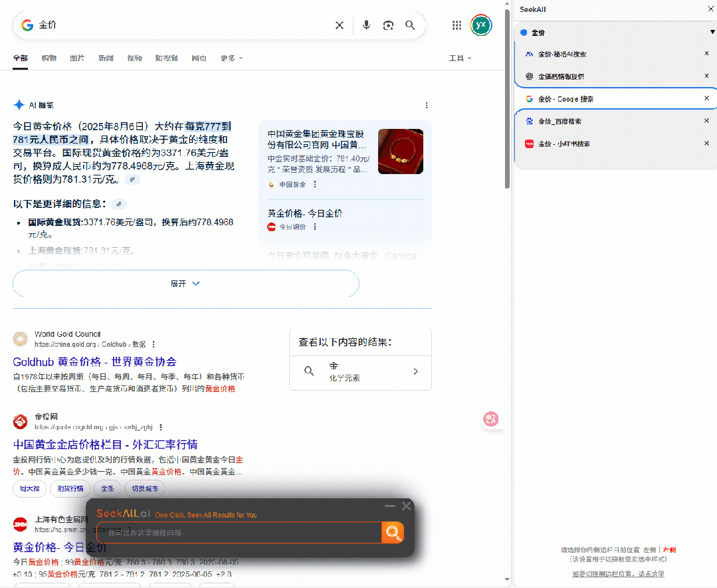Image resolution: width=717 pixels, height=588 pixels.
Task: Collapse the 金价 group in SeekAll sidebar
Action: point(712,32)
